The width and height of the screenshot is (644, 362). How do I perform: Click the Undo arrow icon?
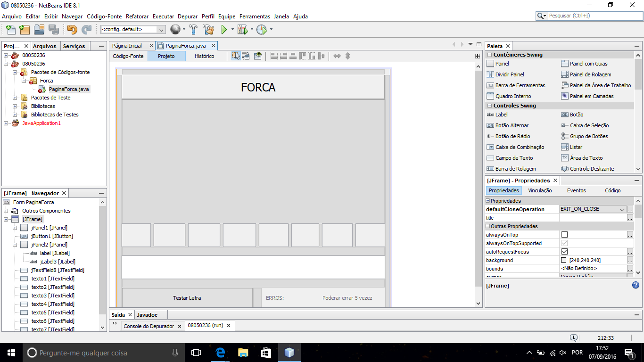click(x=72, y=29)
